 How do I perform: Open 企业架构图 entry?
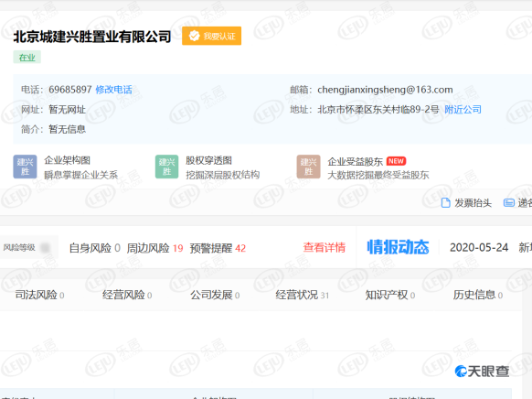pos(67,160)
